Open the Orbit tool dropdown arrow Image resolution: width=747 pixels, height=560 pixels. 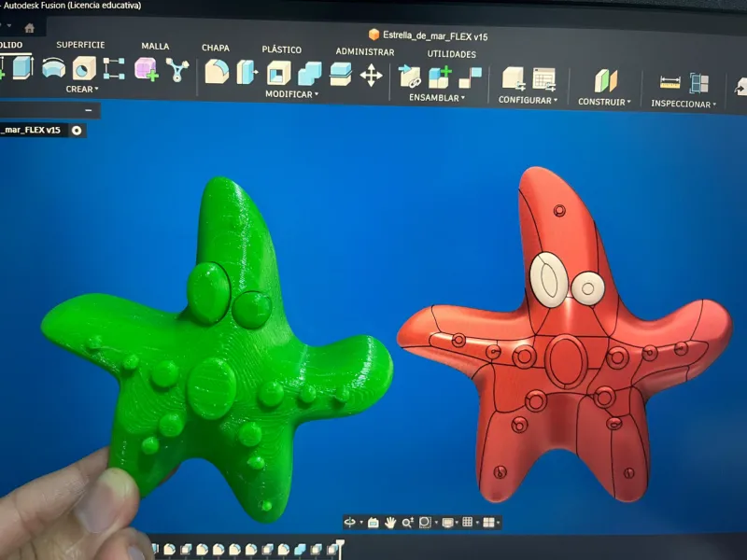click(361, 523)
